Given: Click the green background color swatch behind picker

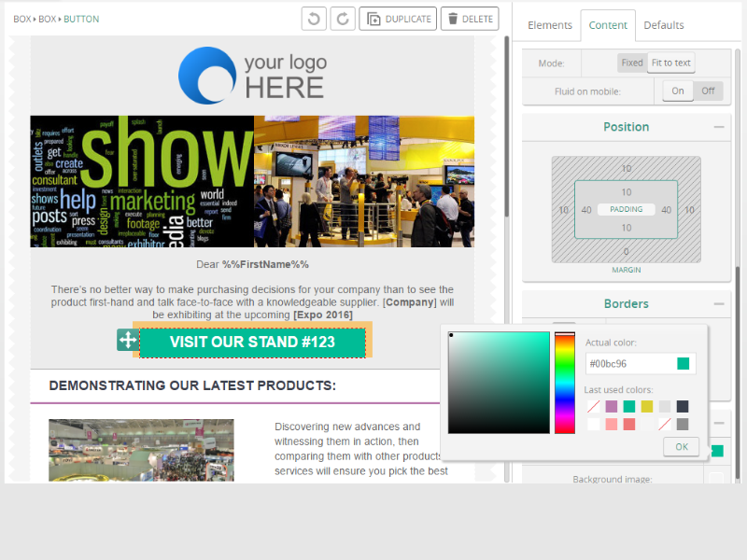Looking at the screenshot, I should 717,451.
